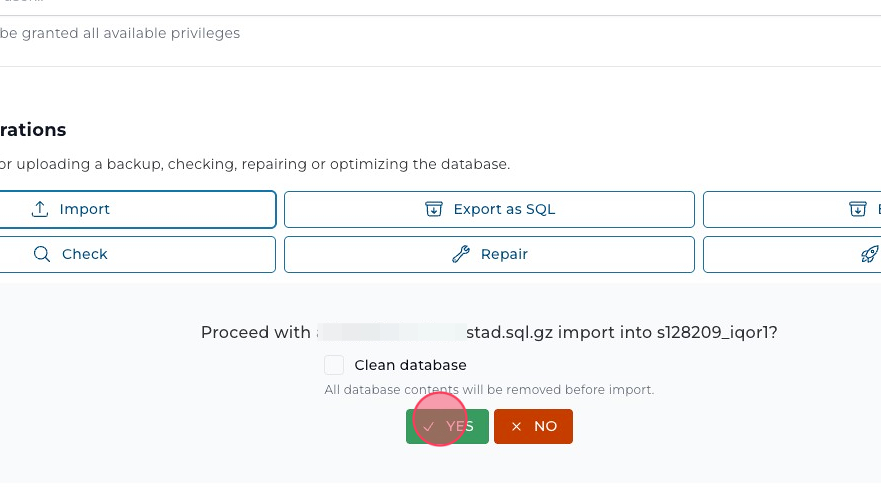
Task: Click the X icon inside the NO button
Action: 516,426
